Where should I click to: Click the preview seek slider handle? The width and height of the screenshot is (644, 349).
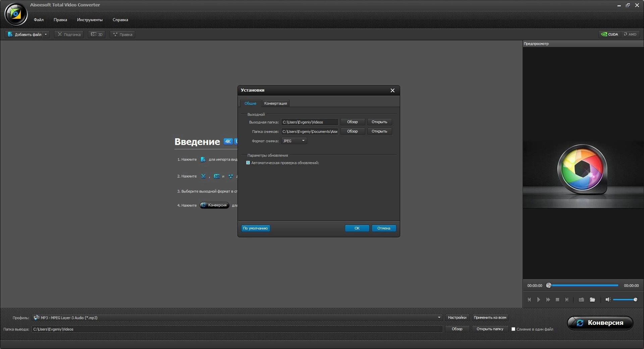549,286
